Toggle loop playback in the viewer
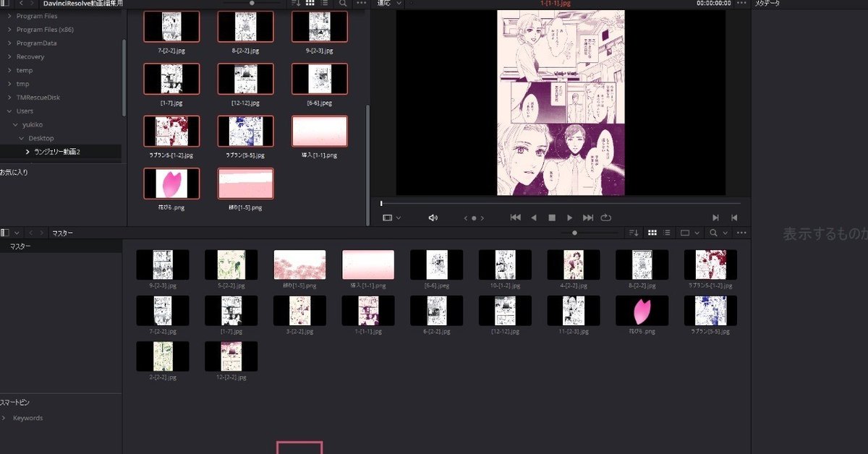This screenshot has height=454, width=868. pyautogui.click(x=606, y=218)
